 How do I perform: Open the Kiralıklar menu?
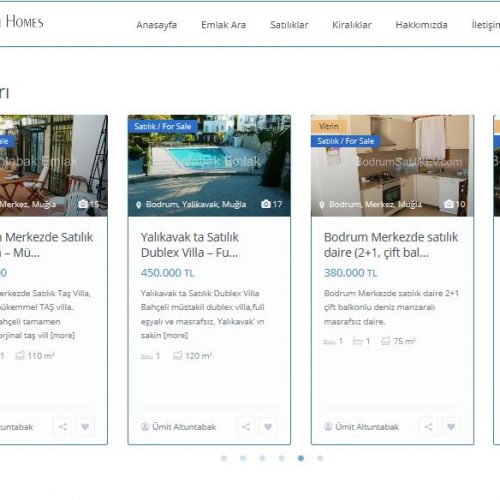pos(352,25)
